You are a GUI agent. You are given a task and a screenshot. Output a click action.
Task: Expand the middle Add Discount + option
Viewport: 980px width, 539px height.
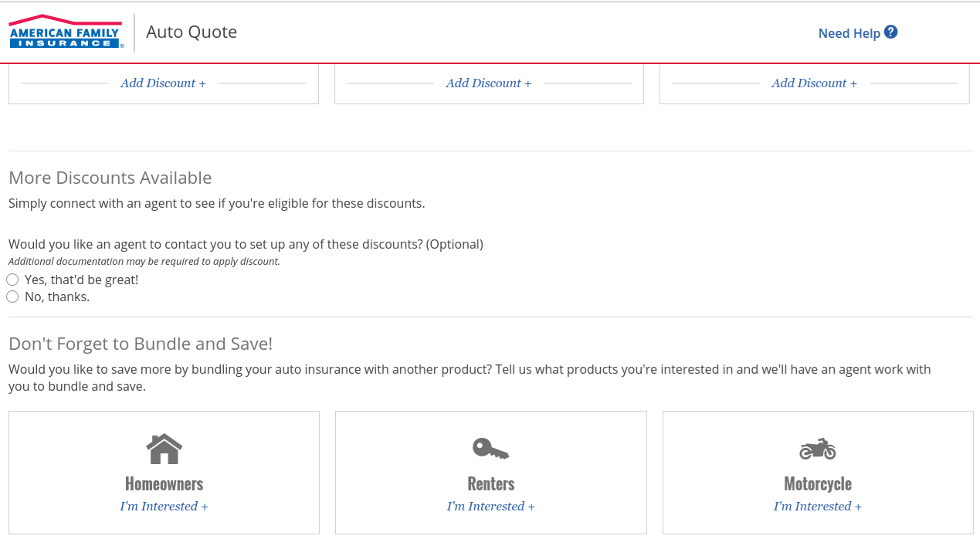(488, 83)
